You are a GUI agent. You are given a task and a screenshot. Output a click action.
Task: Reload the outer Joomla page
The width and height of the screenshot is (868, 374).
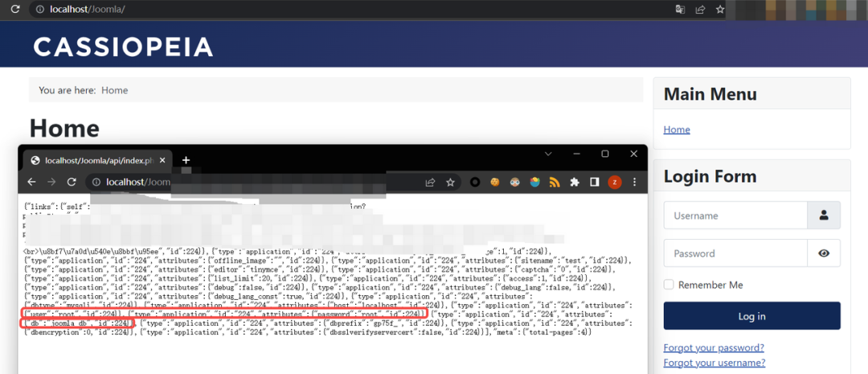pyautogui.click(x=14, y=9)
